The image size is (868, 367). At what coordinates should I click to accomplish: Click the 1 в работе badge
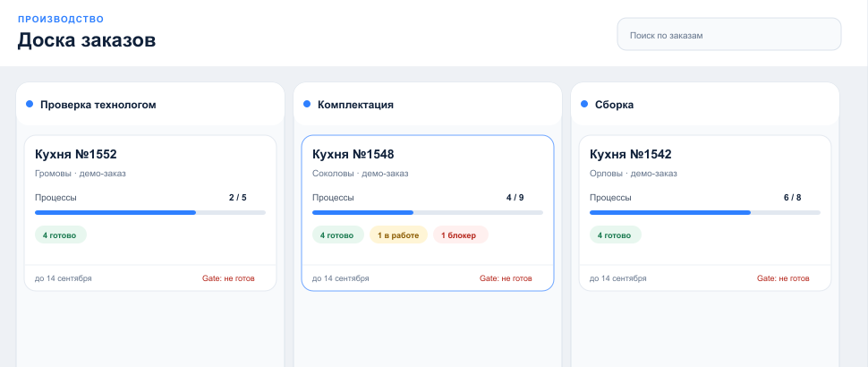point(398,235)
